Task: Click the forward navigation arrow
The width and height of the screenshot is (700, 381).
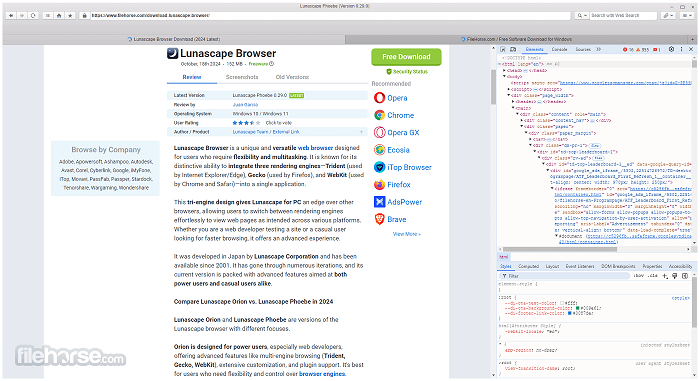Action: coord(22,15)
